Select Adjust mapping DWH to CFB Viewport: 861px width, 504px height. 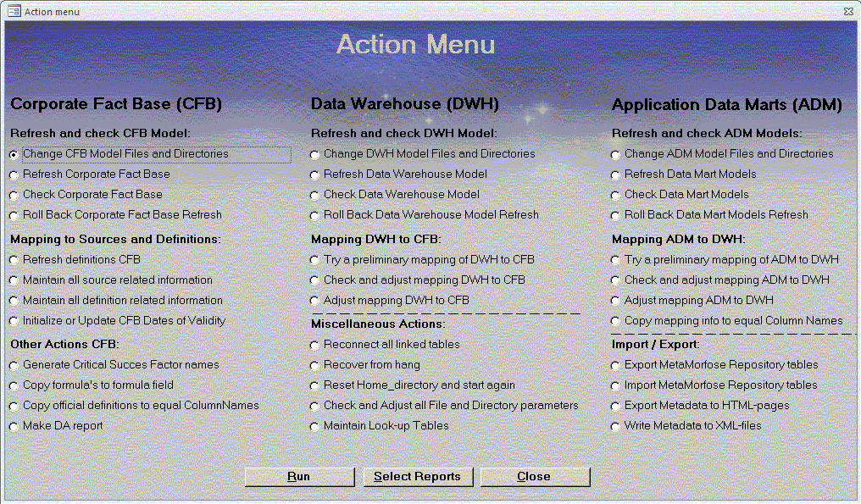click(x=314, y=301)
